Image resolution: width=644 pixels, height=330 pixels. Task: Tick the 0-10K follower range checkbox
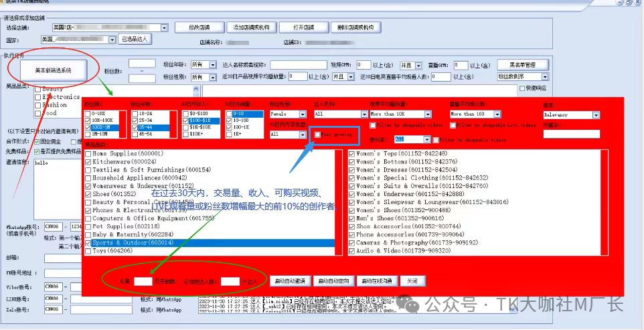pos(88,114)
